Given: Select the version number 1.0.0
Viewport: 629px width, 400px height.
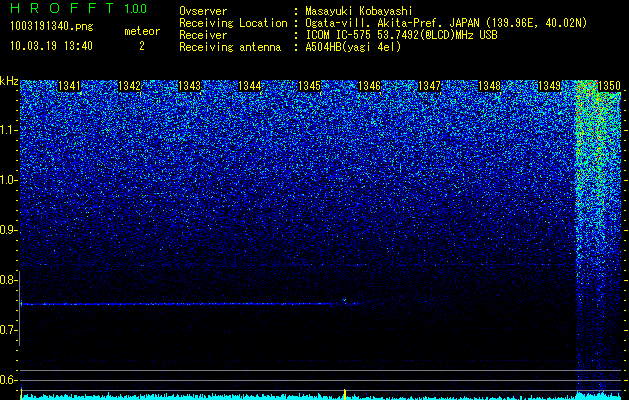Looking at the screenshot, I should pos(135,8).
